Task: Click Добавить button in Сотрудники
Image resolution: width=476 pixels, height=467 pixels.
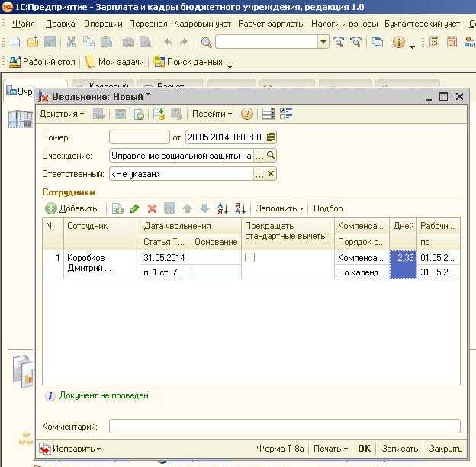Action: click(72, 208)
